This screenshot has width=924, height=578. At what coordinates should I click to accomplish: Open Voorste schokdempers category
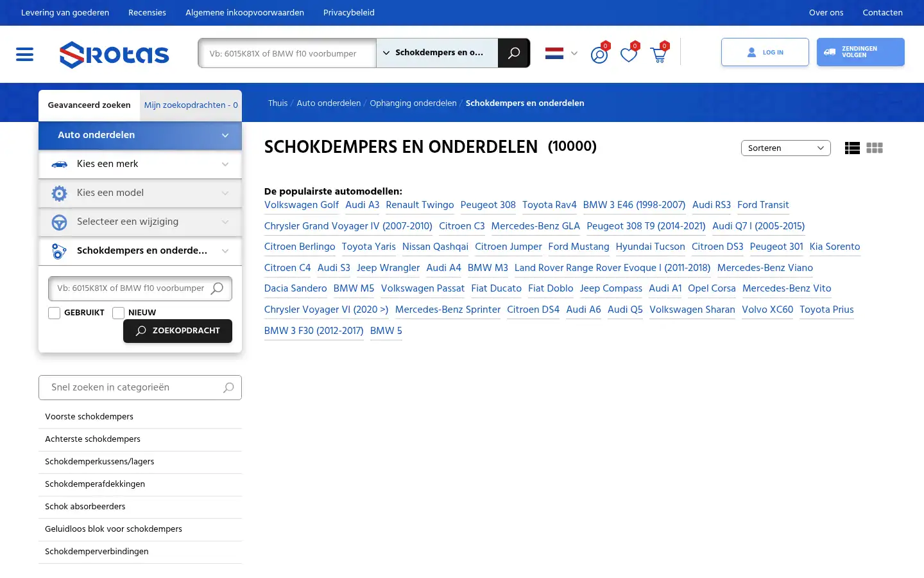pos(140,417)
